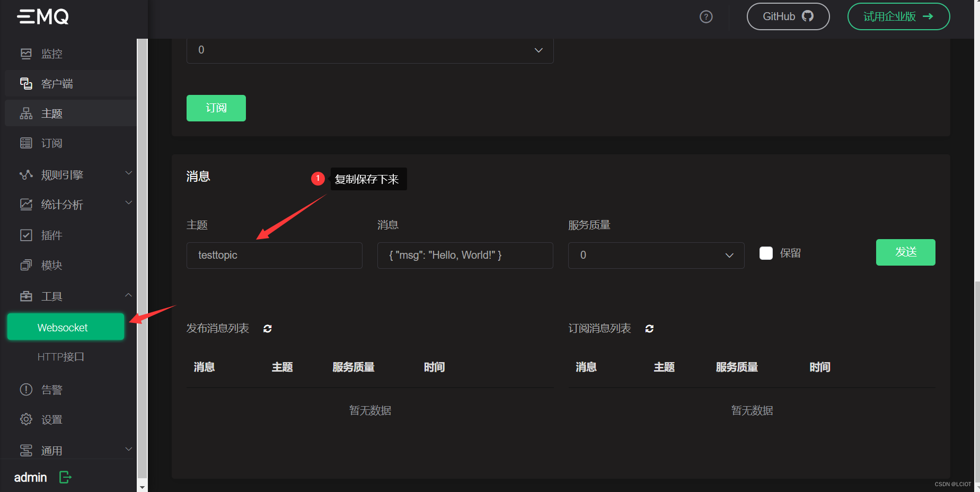Click 暂无数据 under 发布消息列表
980x492 pixels.
pos(370,410)
